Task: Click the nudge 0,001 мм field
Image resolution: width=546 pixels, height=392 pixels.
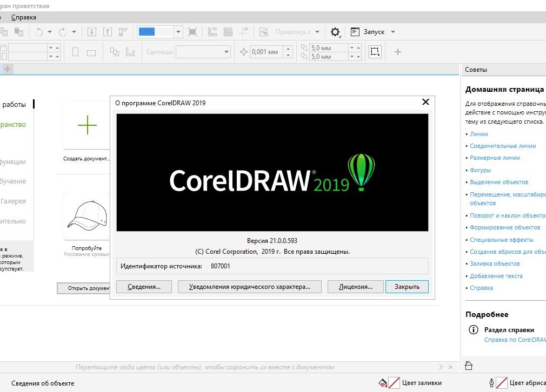Action: click(x=267, y=52)
